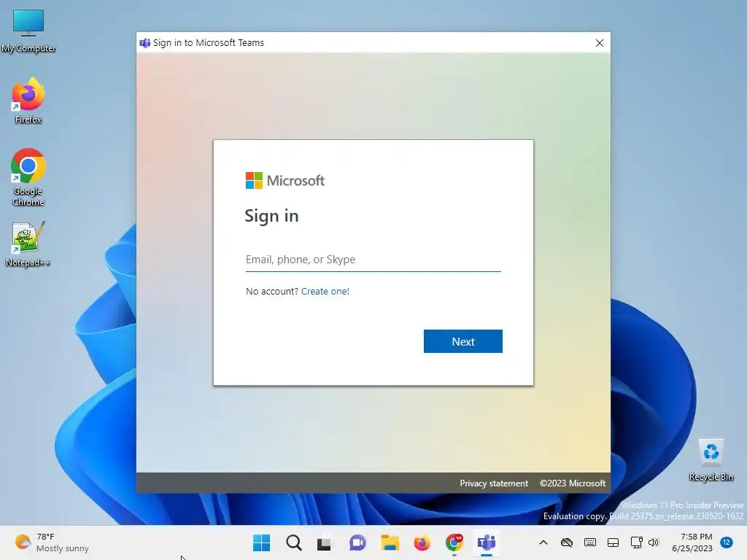
Task: Select the Notepad++ desktop shortcut
Action: pos(28,244)
